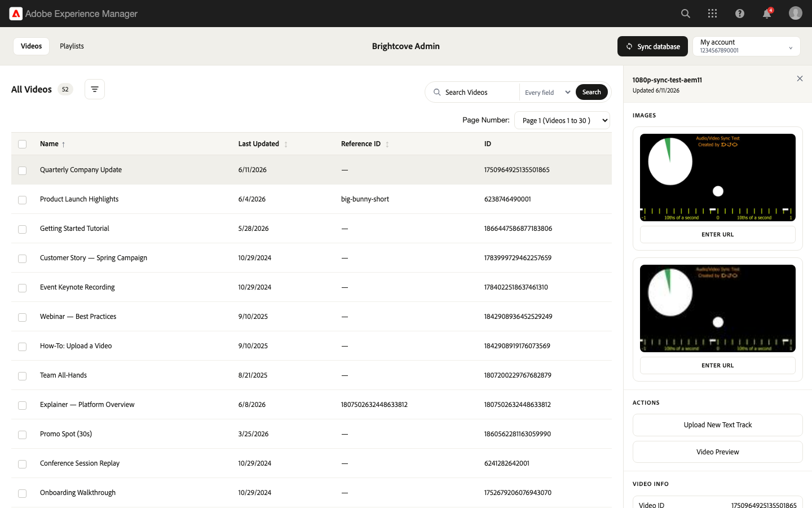The width and height of the screenshot is (812, 508).
Task: Check the Customer Story — Spring Campaign row
Action: tap(23, 259)
